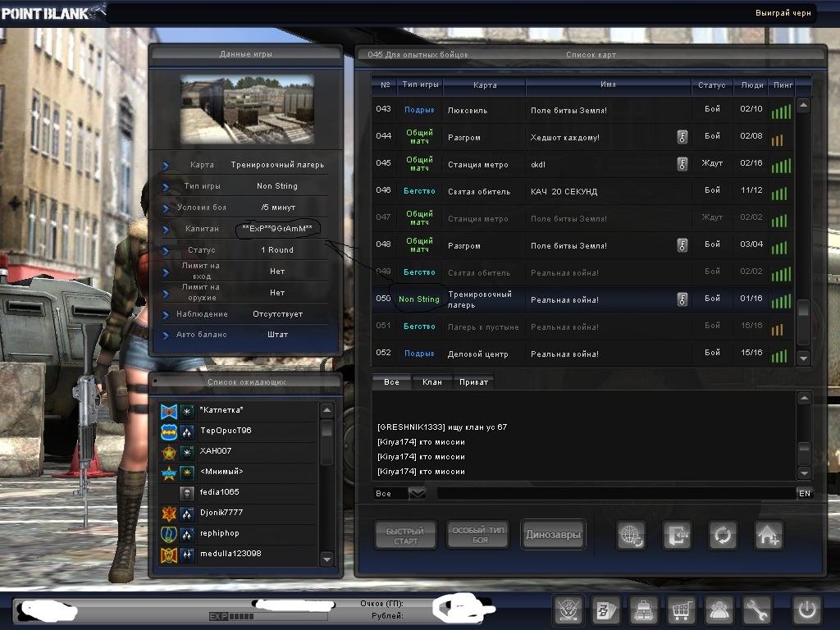Viewport: 840px width, 630px height.
Task: Click the globe server change icon
Action: [x=631, y=536]
